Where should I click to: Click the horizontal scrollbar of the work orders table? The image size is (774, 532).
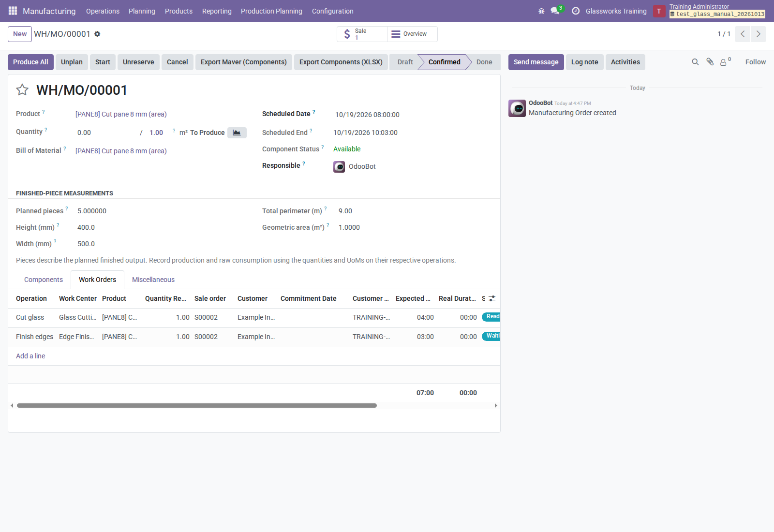pos(197,405)
